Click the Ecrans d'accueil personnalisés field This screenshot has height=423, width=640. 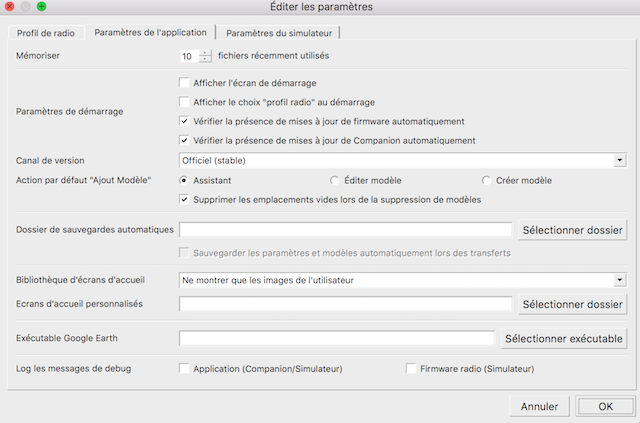tap(345, 304)
